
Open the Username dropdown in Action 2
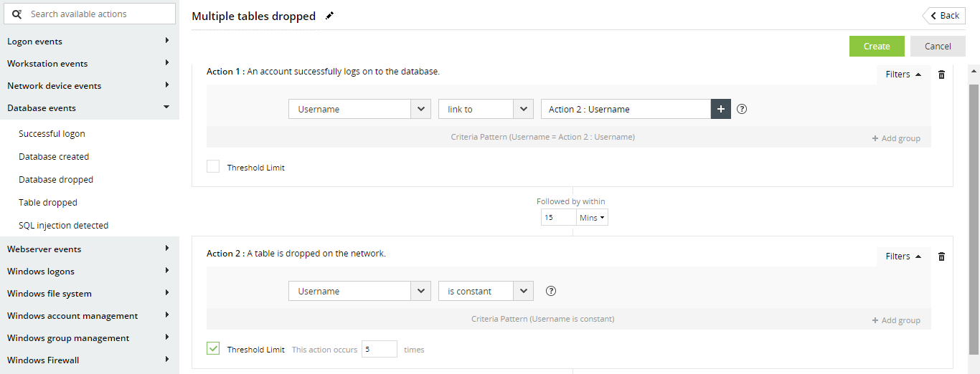[x=359, y=291]
